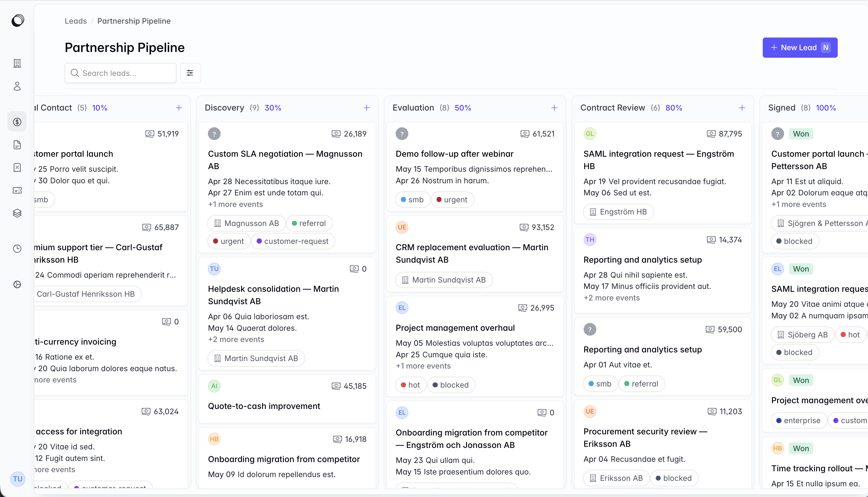Expand '+1 more events' on Signed Customer portal card
The width and height of the screenshot is (868, 497).
[x=799, y=204]
